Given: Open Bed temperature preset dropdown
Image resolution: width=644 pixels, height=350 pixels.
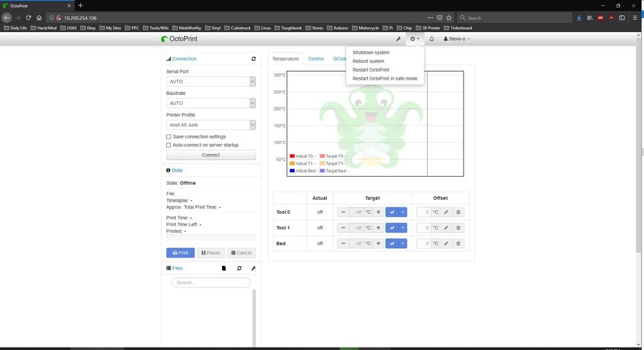Looking at the screenshot, I should coord(403,243).
